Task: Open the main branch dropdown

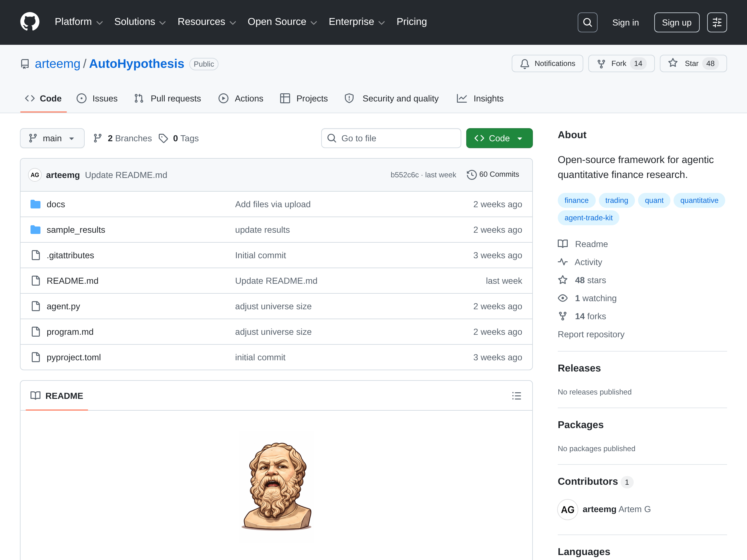Action: pyautogui.click(x=52, y=138)
